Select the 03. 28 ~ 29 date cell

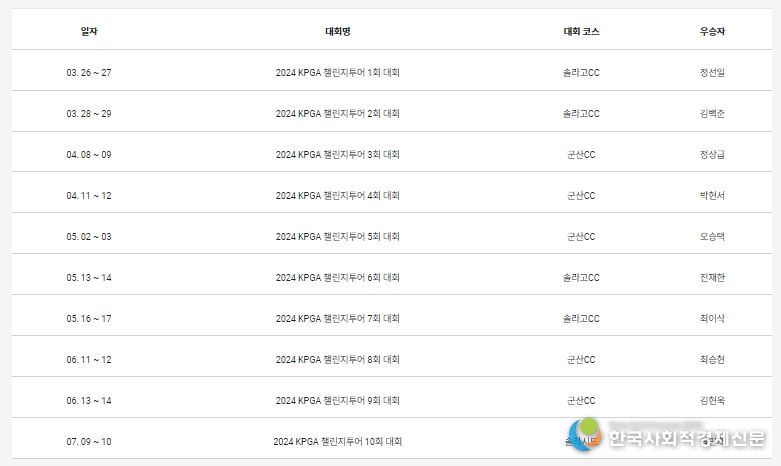[89, 114]
